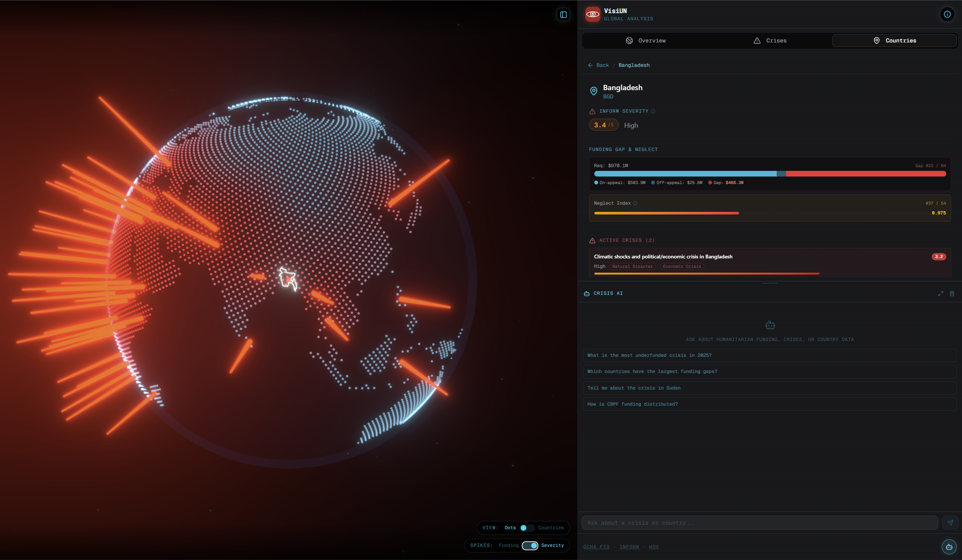Screen dimensions: 962x560
Task: Toggle view between Dots and Countries
Action: pos(527,528)
